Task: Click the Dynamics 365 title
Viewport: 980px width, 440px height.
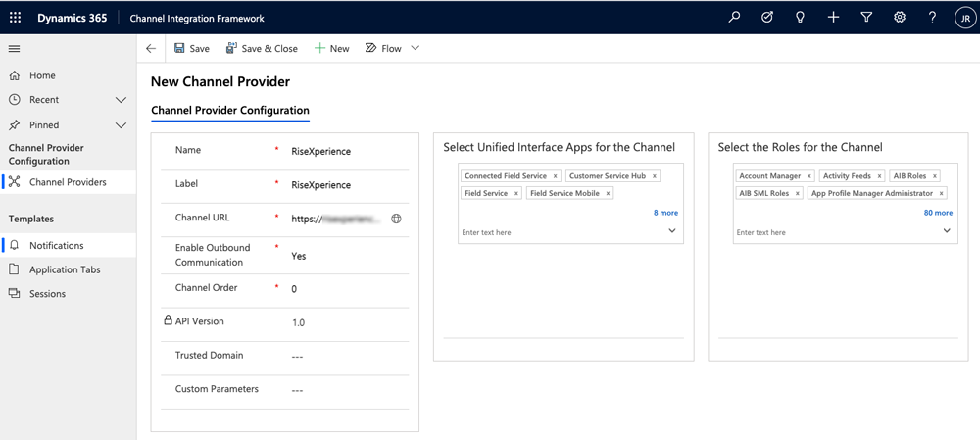Action: pyautogui.click(x=72, y=18)
